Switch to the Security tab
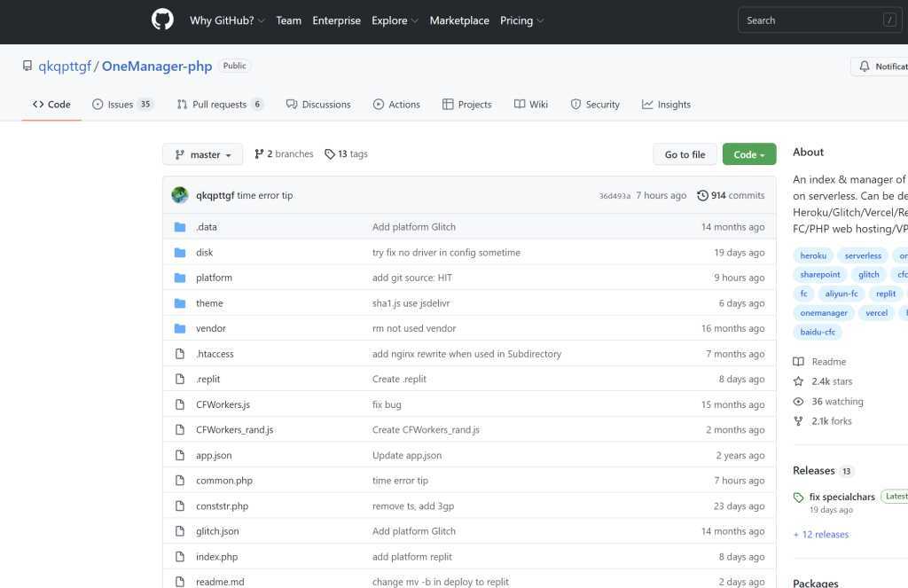908x588 pixels. pyautogui.click(x=595, y=105)
